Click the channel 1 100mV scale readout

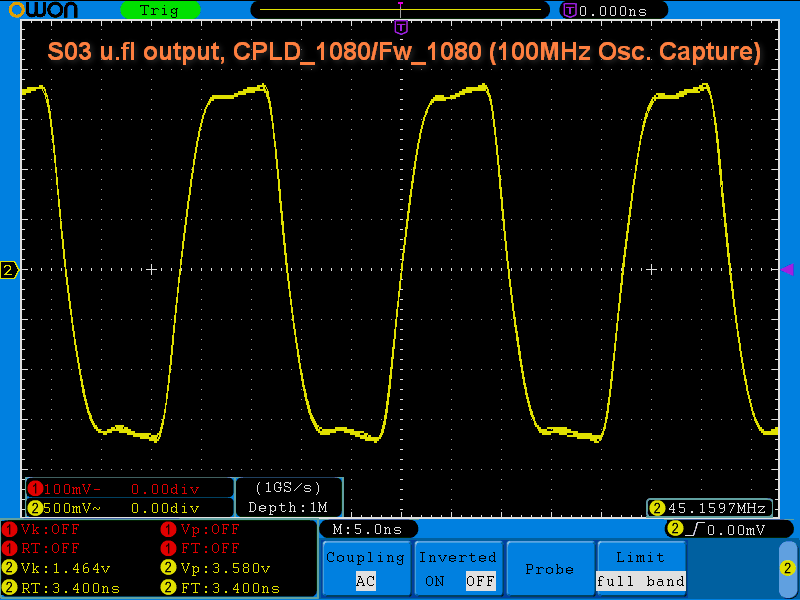click(x=71, y=489)
